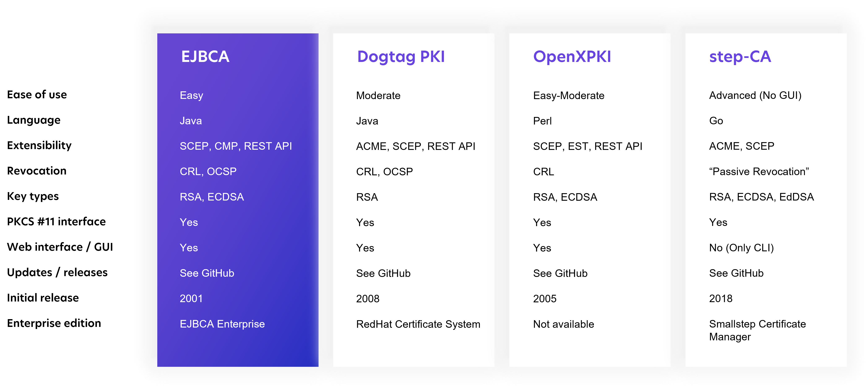The width and height of the screenshot is (868, 388).
Task: Click 'ACME, SCEP' under step-CA
Action: 742,146
